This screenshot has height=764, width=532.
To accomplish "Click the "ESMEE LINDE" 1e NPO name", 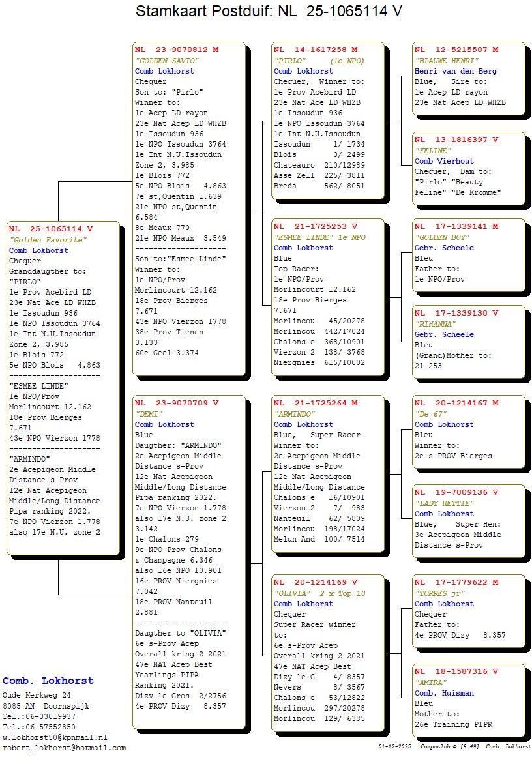I will point(319,237).
